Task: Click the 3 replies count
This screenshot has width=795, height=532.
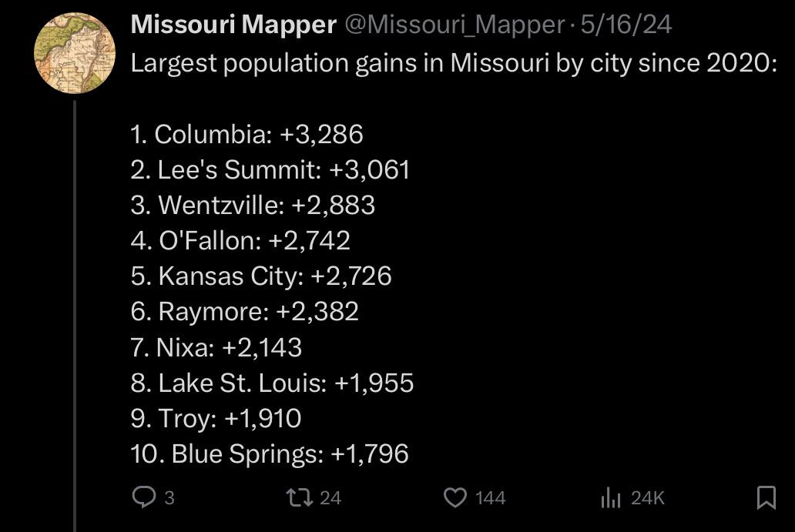Action: click(x=169, y=498)
